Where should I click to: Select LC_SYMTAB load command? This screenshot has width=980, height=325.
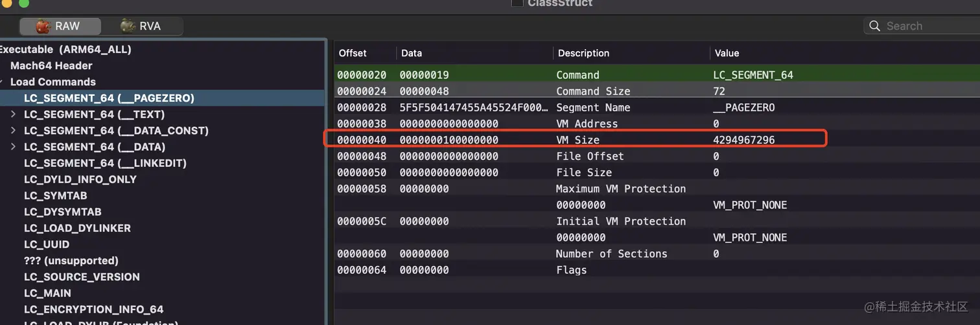pos(56,196)
